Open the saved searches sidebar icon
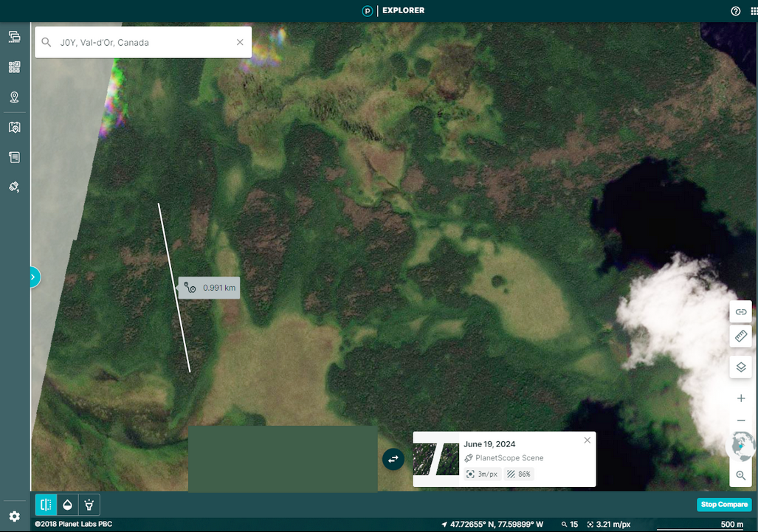The height and width of the screenshot is (532, 758). [x=15, y=37]
